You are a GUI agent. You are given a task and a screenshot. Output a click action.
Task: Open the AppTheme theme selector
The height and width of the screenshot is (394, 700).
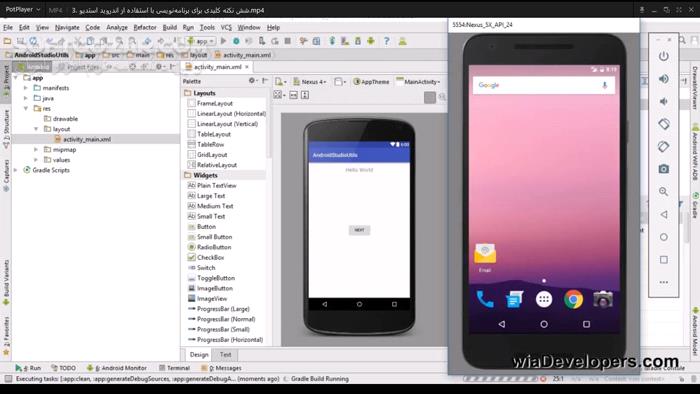[371, 82]
